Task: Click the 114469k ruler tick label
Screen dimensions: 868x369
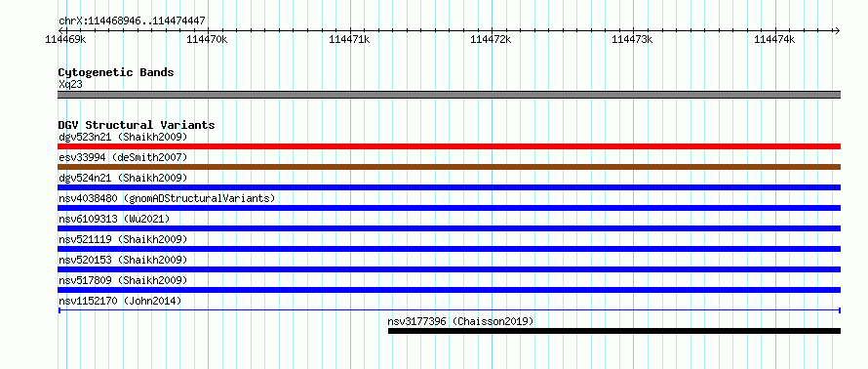Action: click(66, 39)
